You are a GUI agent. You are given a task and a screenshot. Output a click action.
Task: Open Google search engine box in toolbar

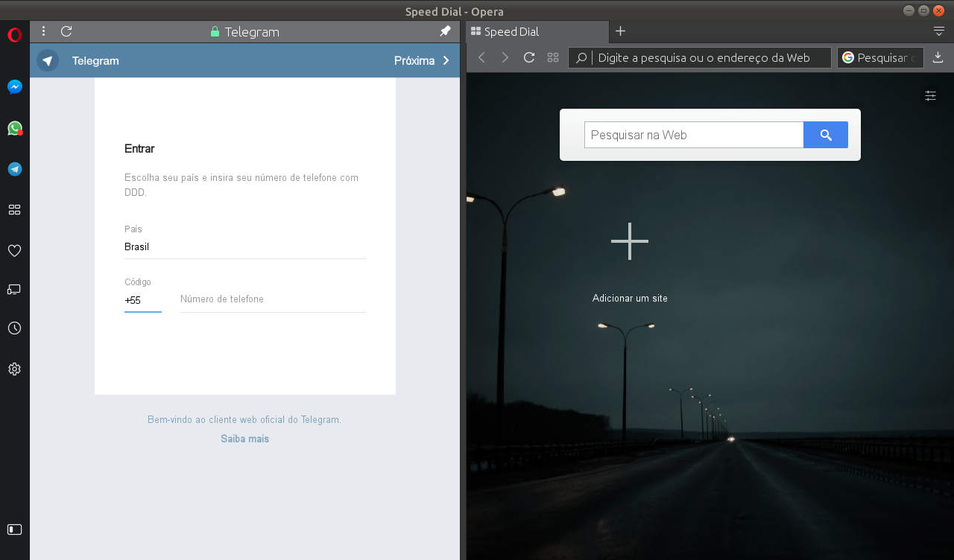880,57
